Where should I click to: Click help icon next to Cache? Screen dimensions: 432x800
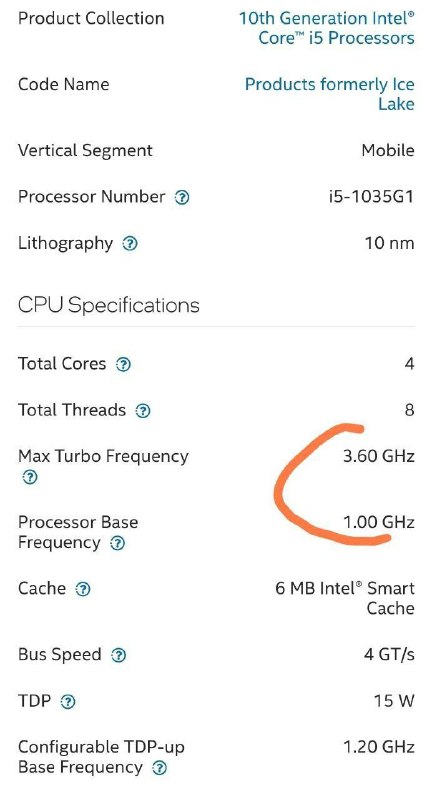83,590
